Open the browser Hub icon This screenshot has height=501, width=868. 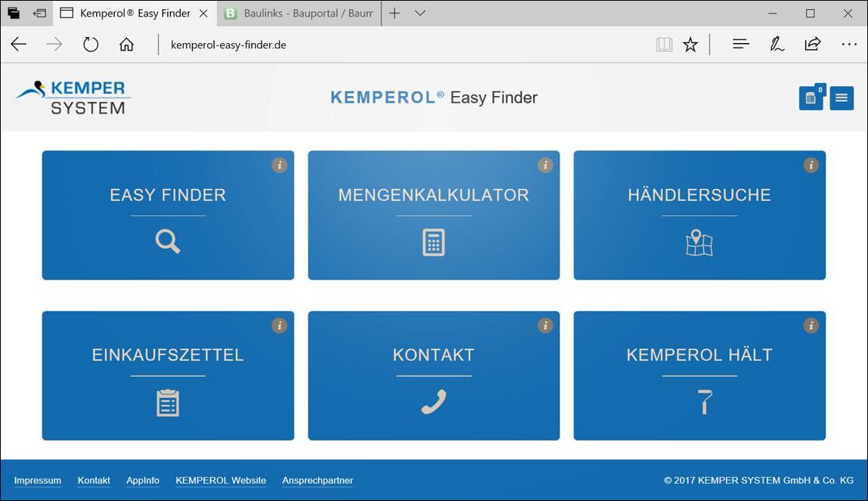tap(741, 44)
